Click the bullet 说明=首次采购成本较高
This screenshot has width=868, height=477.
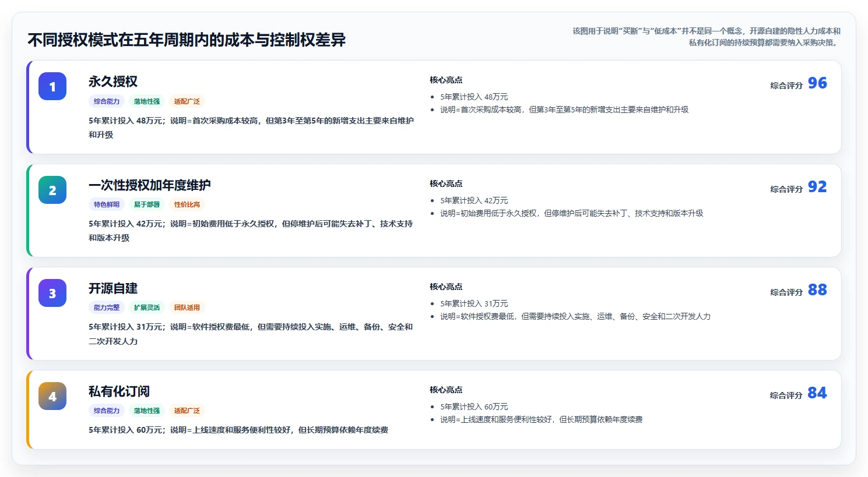pyautogui.click(x=564, y=109)
